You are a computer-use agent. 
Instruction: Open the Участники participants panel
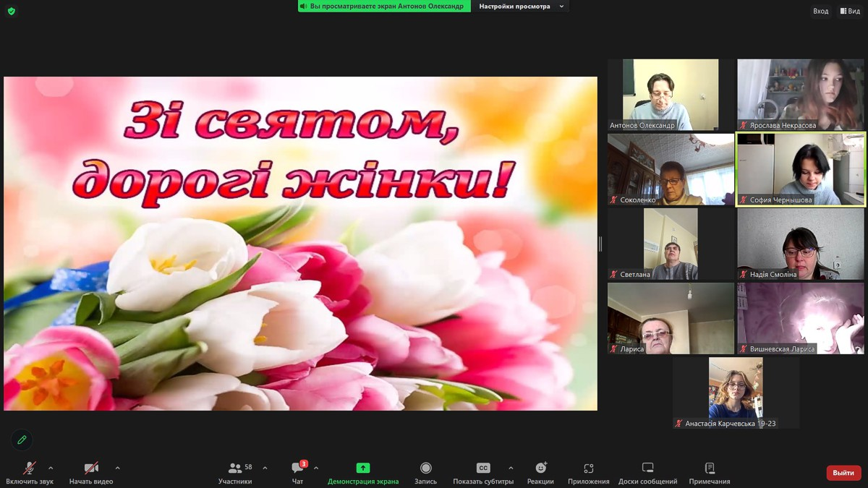pos(235,474)
